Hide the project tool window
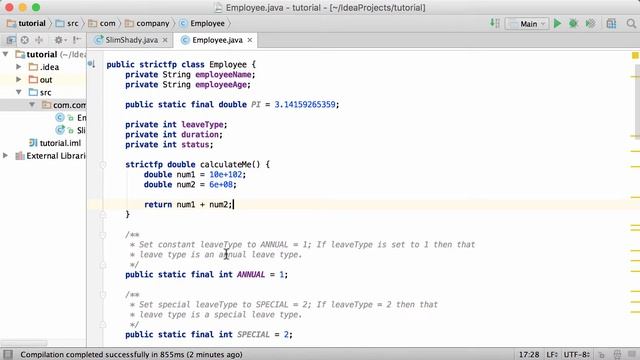Screen dimensions: 640x360 tap(77, 40)
